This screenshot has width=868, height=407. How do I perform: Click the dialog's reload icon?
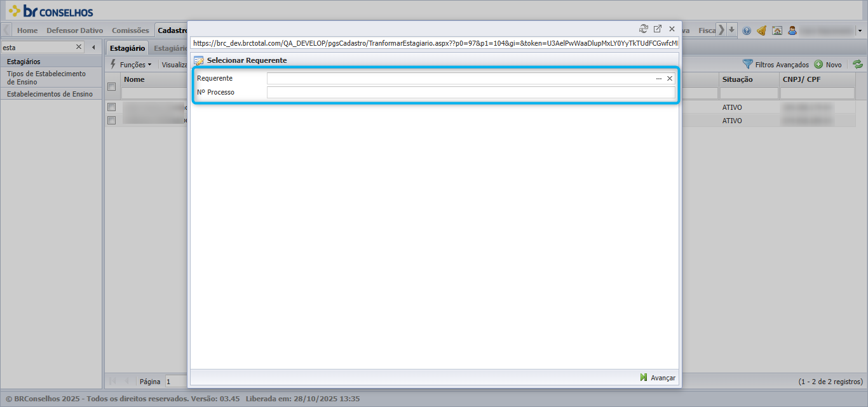(x=644, y=29)
